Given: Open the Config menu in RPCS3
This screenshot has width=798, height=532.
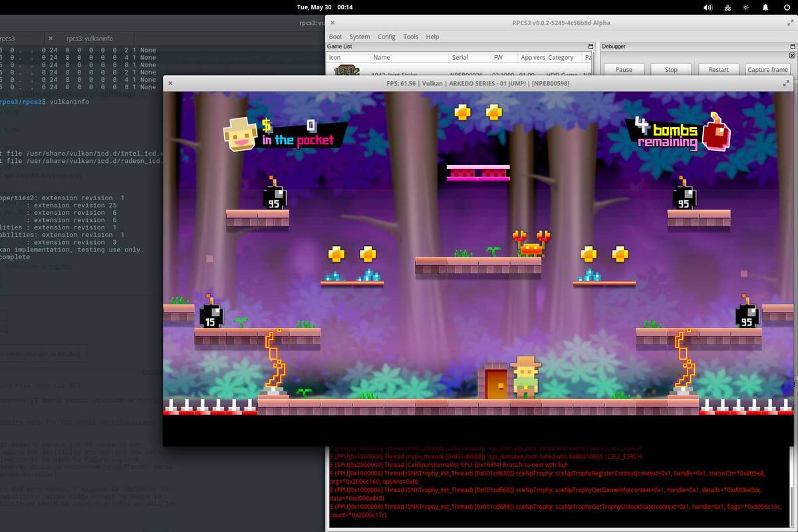Looking at the screenshot, I should (386, 37).
